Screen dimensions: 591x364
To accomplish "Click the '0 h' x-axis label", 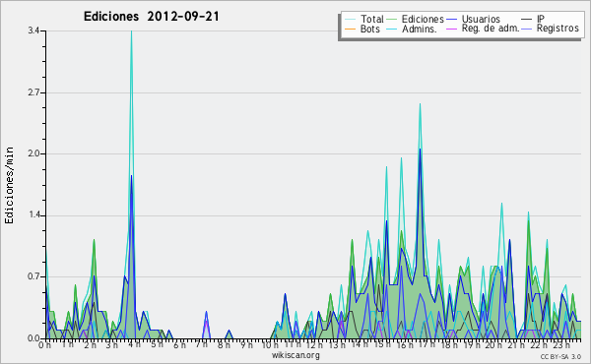I will click(45, 345).
